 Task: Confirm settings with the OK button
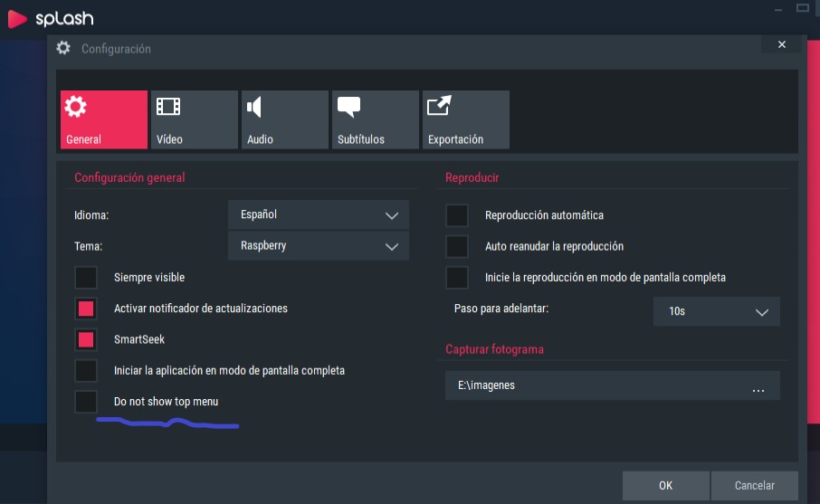[x=665, y=486]
